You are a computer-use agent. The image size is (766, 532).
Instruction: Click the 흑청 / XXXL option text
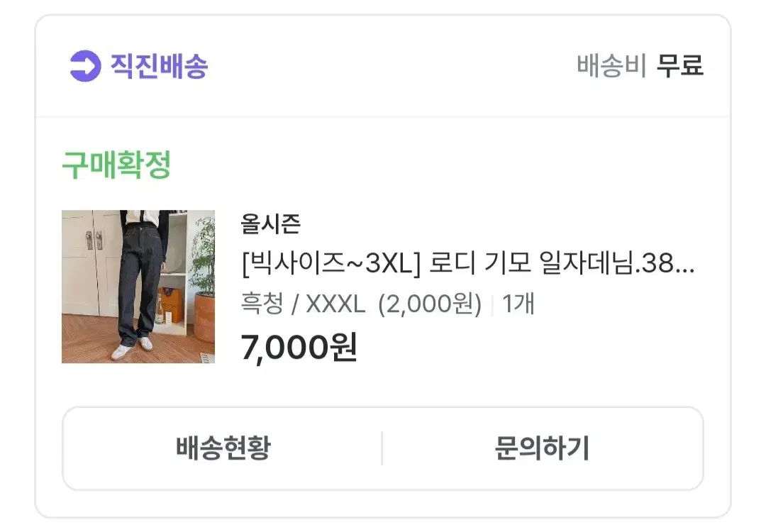(303, 304)
